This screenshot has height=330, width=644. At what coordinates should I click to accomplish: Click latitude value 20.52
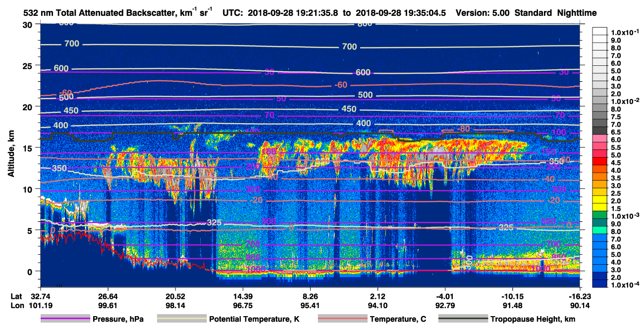[175, 296]
